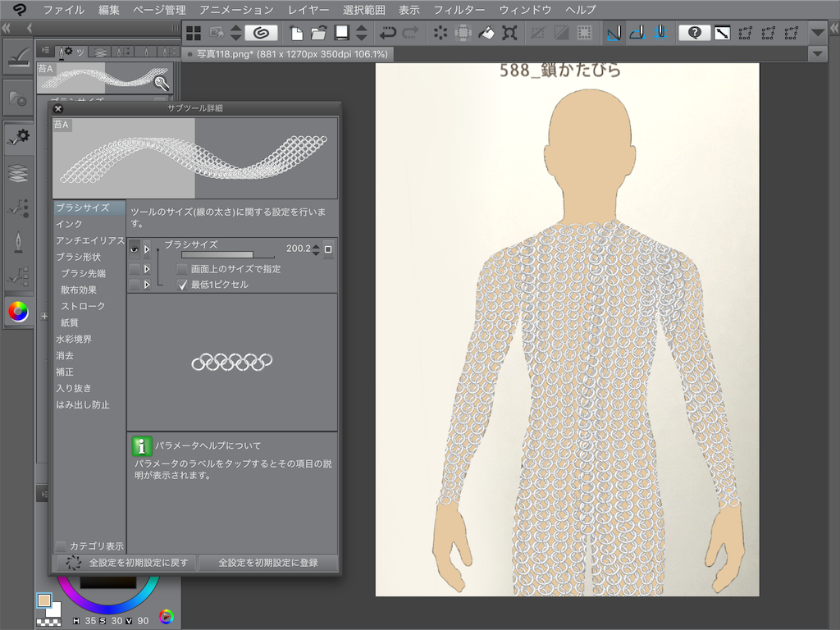Image resolution: width=840 pixels, height=630 pixels.
Task: Expand the 画面上のサイズで指定 row triangle
Action: point(147,269)
